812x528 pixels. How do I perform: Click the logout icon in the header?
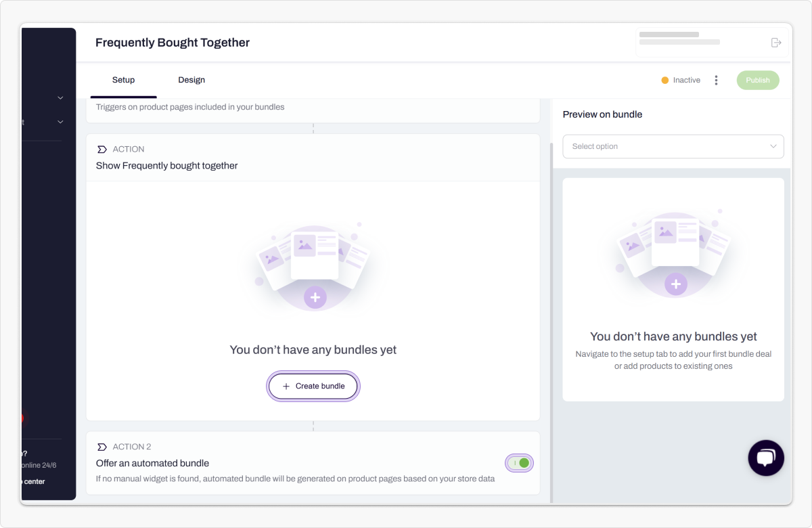point(776,43)
